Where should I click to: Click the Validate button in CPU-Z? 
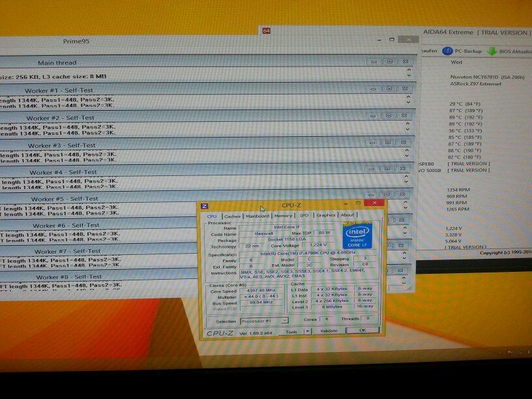pyautogui.click(x=329, y=331)
